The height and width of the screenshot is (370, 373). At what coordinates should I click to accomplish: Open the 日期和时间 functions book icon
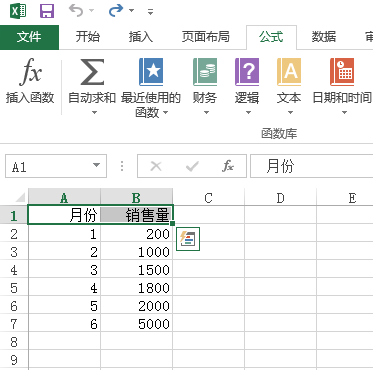(x=342, y=72)
